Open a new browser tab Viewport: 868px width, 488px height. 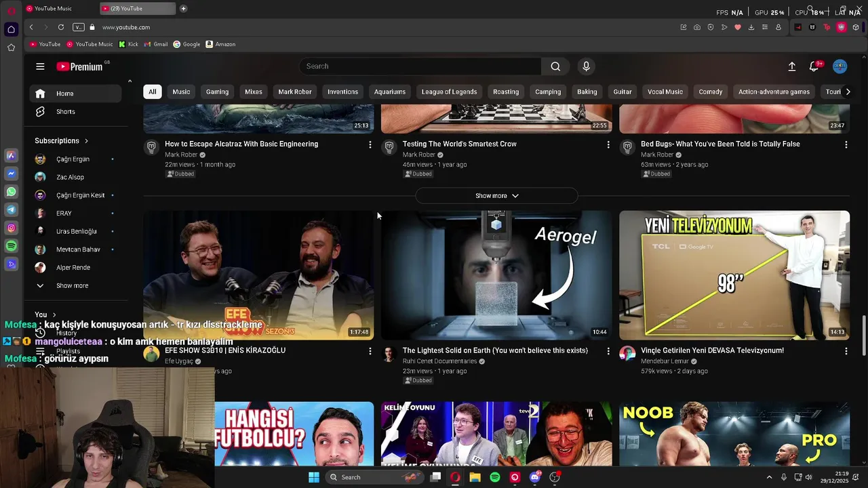point(183,9)
